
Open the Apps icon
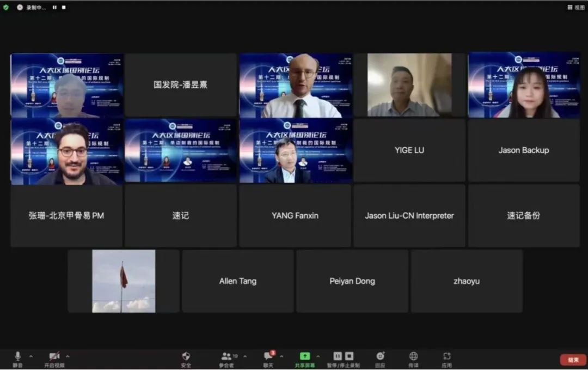point(446,356)
